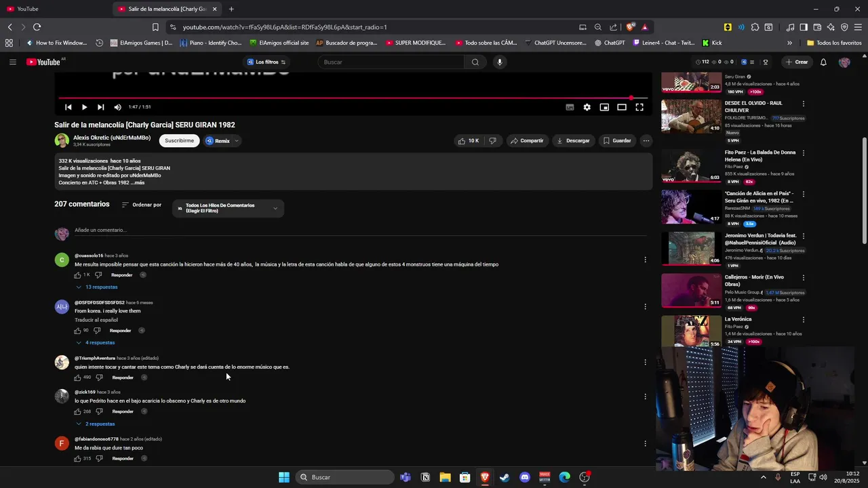Reply to the @zick169 comment
The image size is (868, 488).
coord(123,411)
